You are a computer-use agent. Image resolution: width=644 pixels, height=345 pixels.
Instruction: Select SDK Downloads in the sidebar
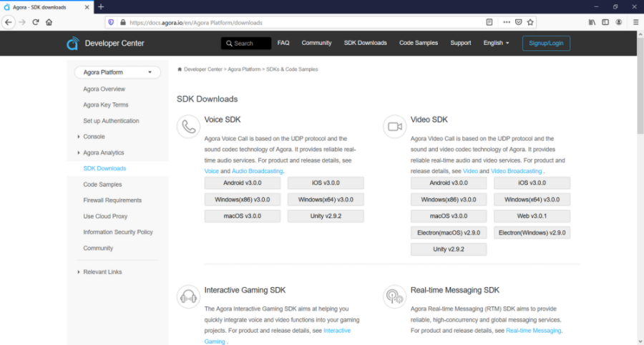(x=104, y=168)
